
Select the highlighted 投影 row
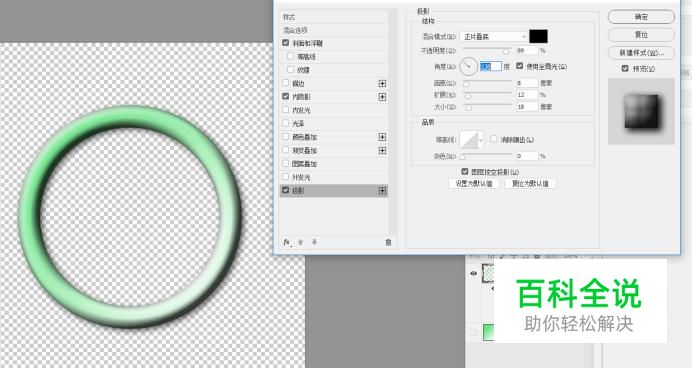click(335, 191)
